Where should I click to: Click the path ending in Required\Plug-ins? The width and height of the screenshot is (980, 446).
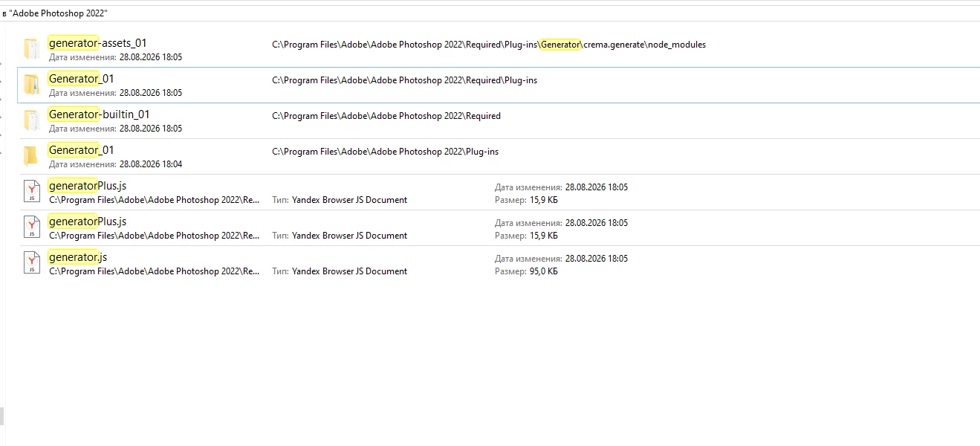(x=404, y=80)
